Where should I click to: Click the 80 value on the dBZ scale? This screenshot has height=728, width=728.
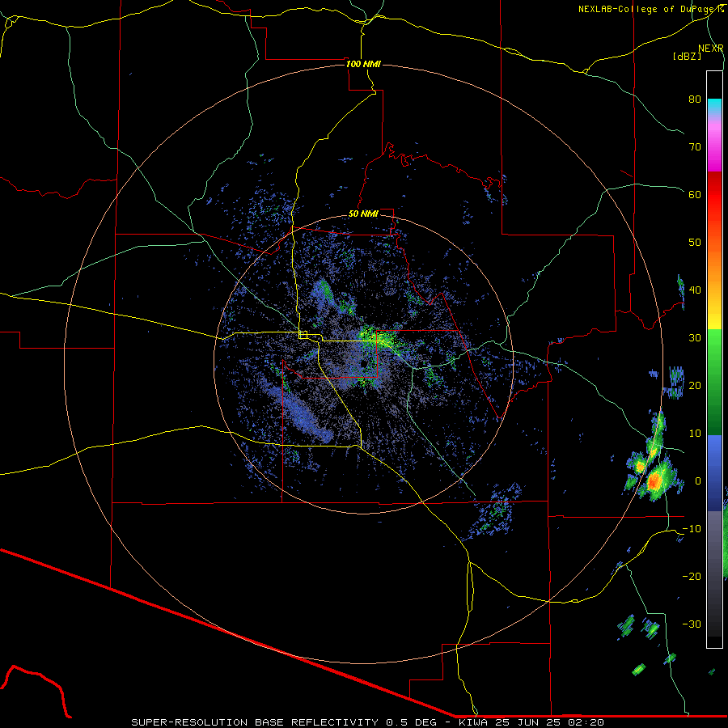coord(695,99)
